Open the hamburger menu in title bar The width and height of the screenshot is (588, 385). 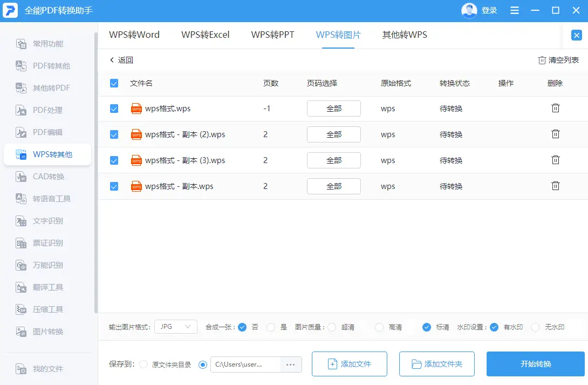[515, 10]
